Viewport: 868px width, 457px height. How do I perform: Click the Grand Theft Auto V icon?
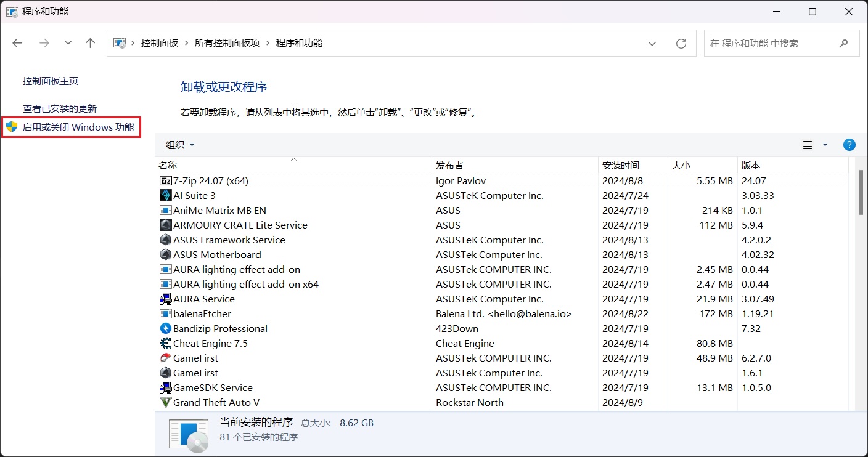165,402
